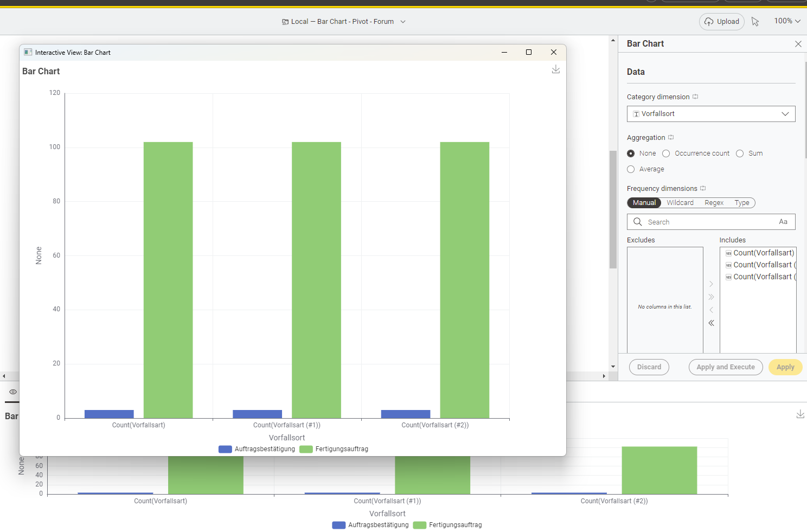
Task: Expand the workflow title dropdown chevron
Action: click(402, 22)
